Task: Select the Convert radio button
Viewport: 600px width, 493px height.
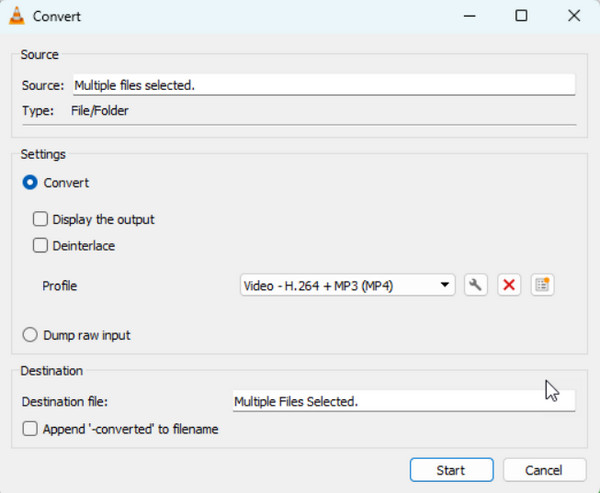Action: point(31,183)
